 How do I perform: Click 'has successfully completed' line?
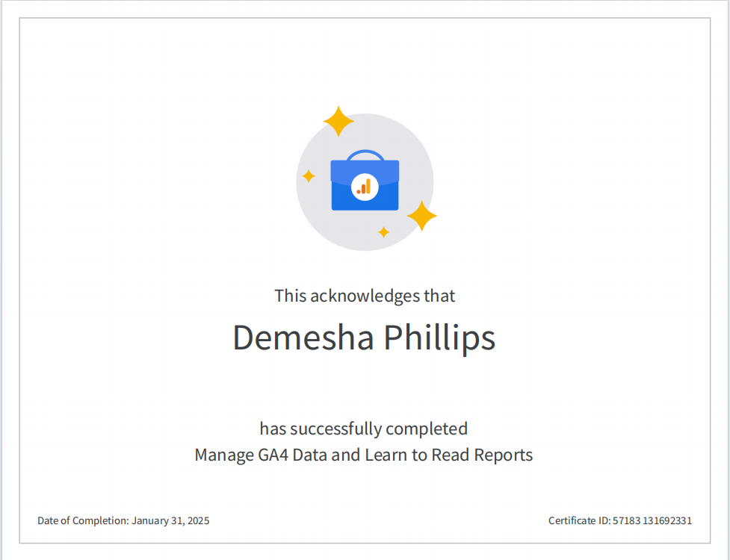point(364,429)
